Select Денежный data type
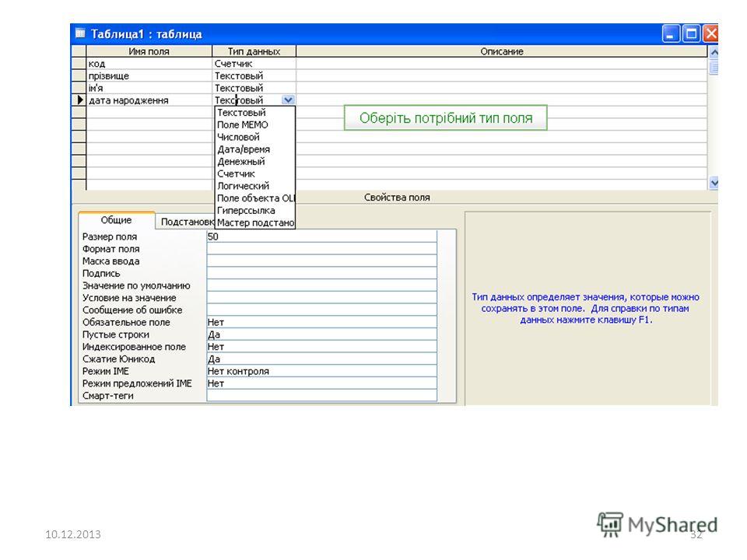 click(255, 162)
